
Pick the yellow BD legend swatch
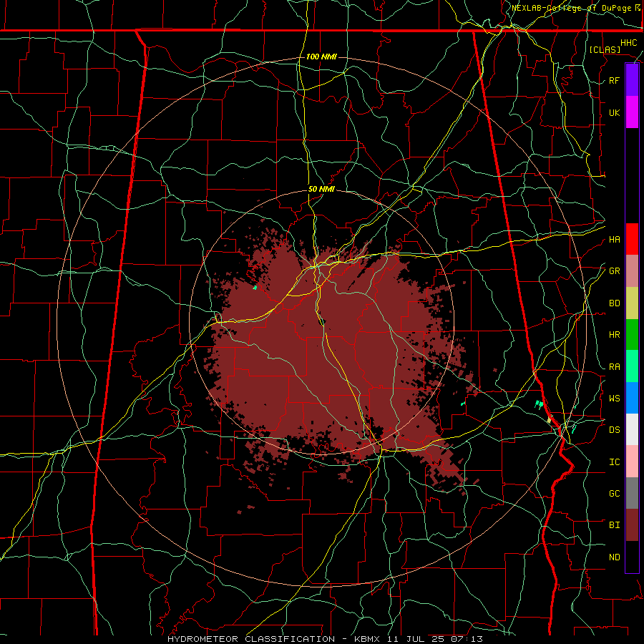(632, 303)
